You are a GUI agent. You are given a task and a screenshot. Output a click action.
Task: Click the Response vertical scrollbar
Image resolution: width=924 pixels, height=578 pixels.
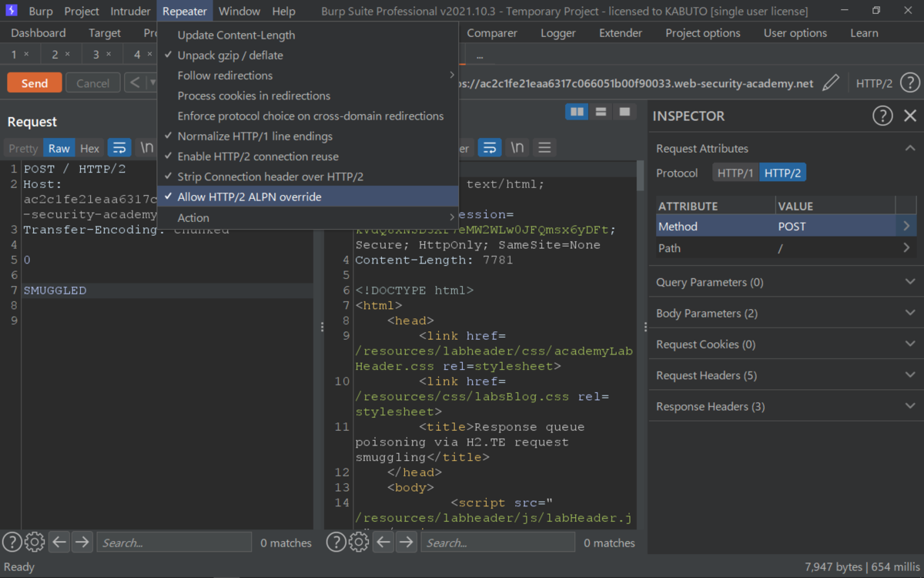pos(641,176)
